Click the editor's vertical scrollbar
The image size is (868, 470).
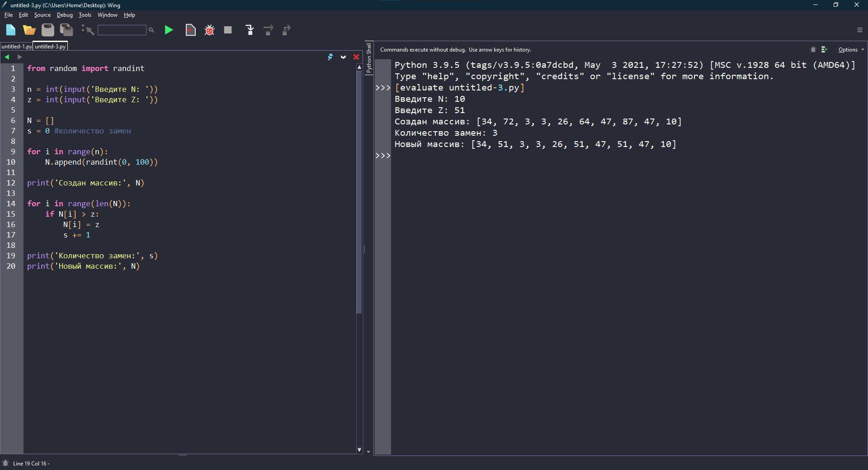click(359, 190)
